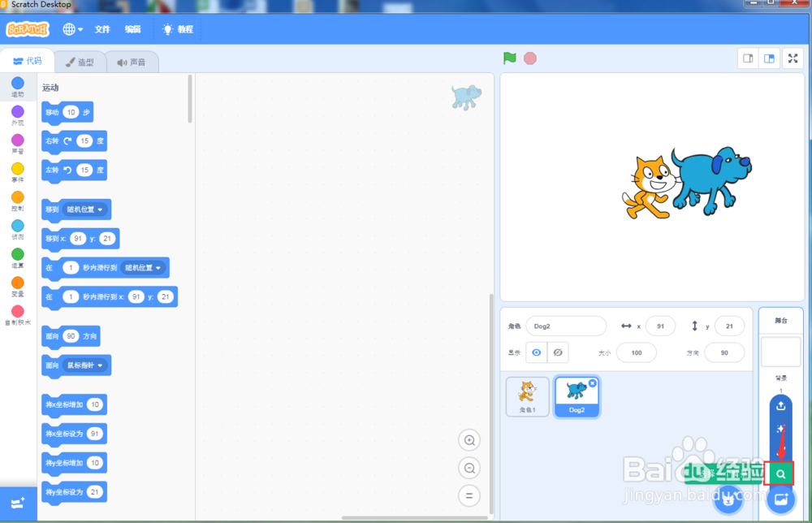Select the purple 外观 looks category
This screenshot has height=523, width=812.
click(x=18, y=115)
